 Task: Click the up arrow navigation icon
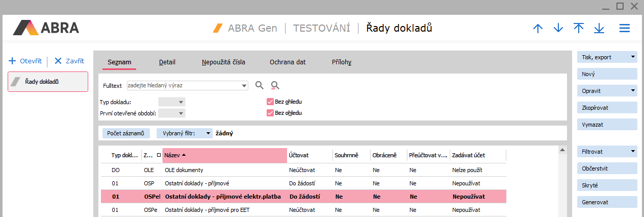[x=537, y=29]
